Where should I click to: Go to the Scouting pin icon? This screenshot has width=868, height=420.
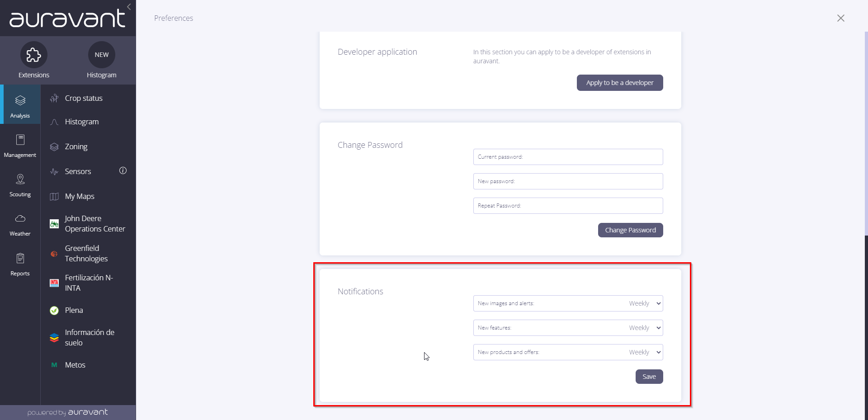[x=20, y=179]
